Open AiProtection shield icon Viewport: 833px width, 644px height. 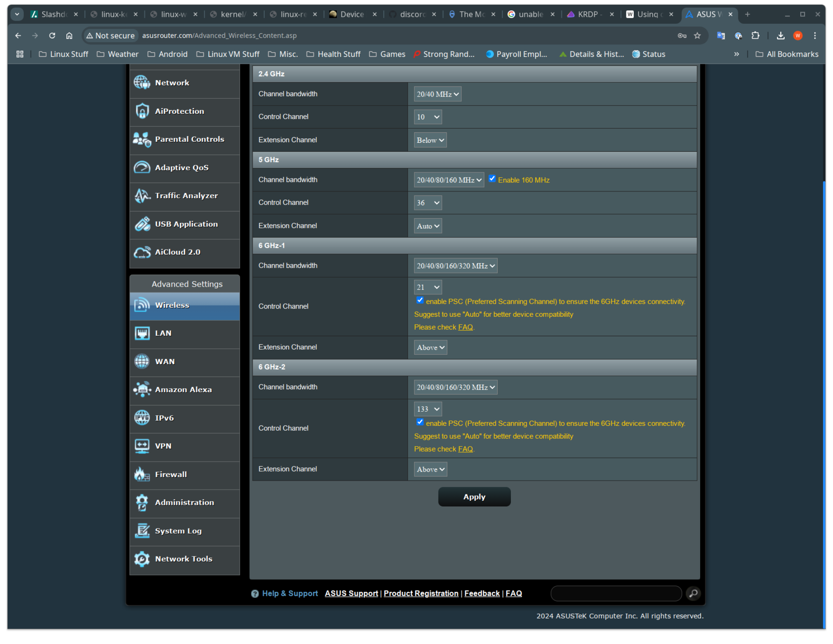point(142,111)
